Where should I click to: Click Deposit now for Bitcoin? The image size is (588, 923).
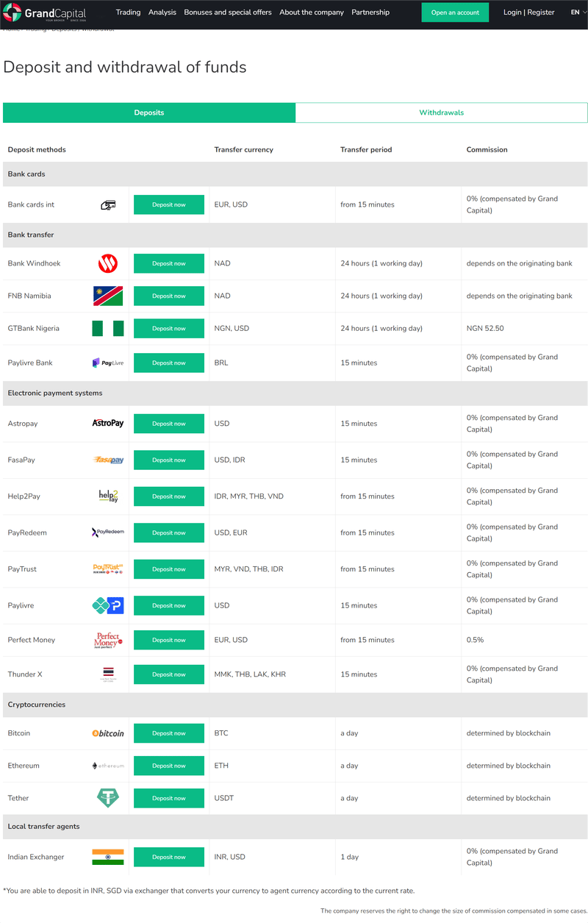(x=169, y=733)
